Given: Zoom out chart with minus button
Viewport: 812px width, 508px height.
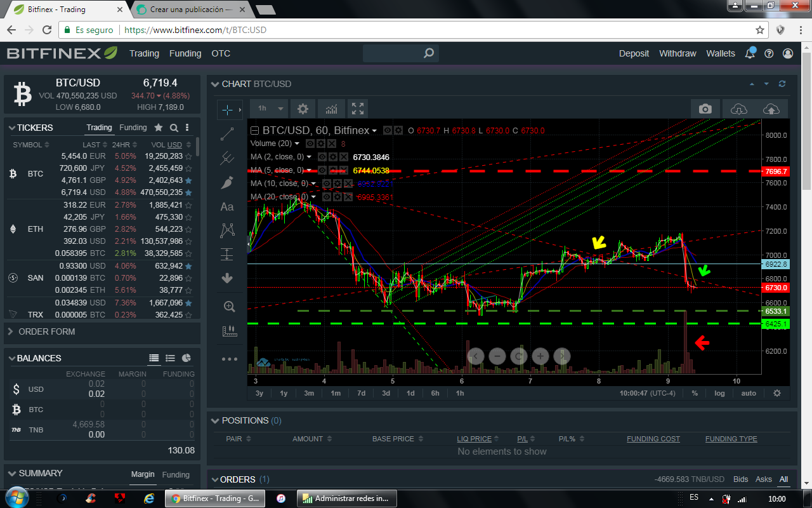Looking at the screenshot, I should tap(497, 356).
